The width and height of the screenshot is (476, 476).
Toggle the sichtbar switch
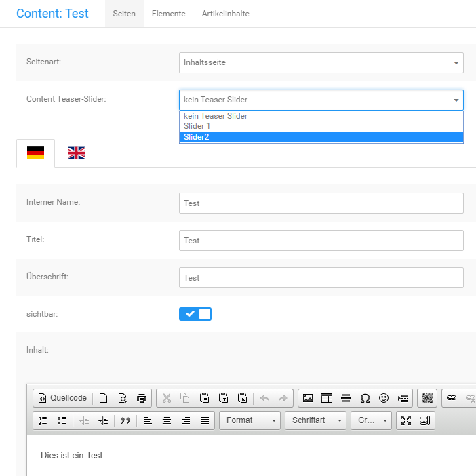(195, 314)
